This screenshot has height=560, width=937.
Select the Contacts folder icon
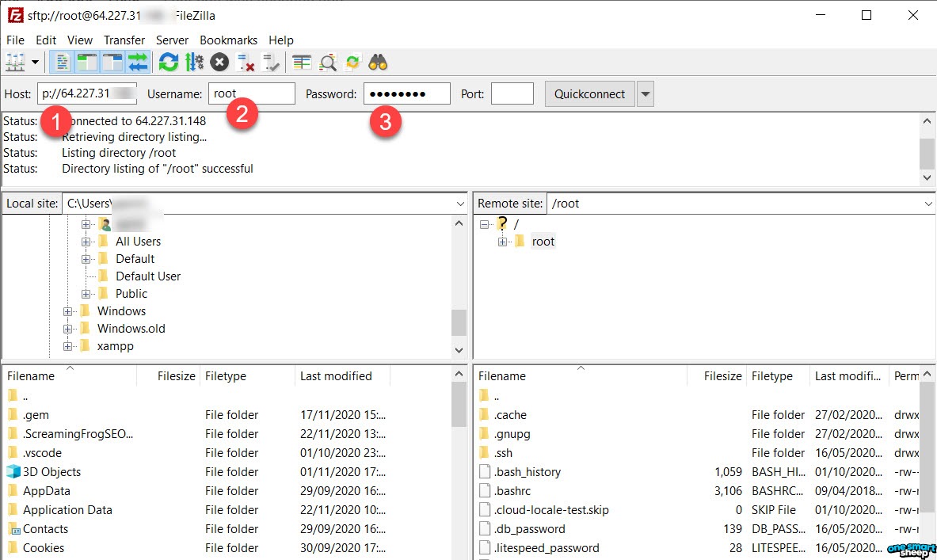[x=13, y=529]
